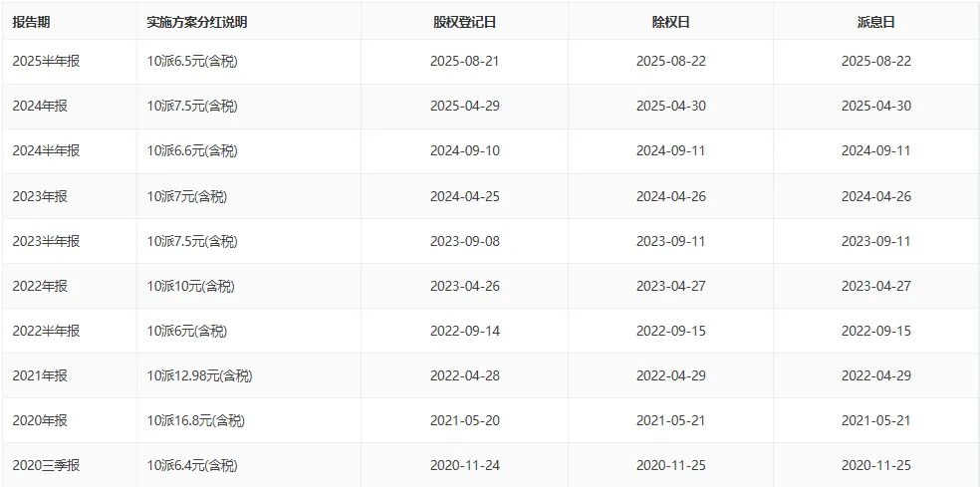Click the 10派6.5元(含税) dividend cell
Viewport: 980px width, 487px height.
[192, 61]
